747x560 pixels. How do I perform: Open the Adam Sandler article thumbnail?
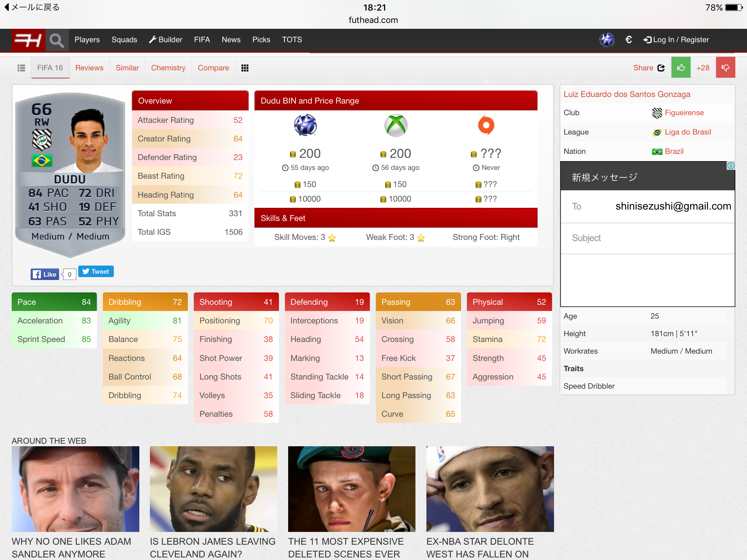[x=76, y=489]
